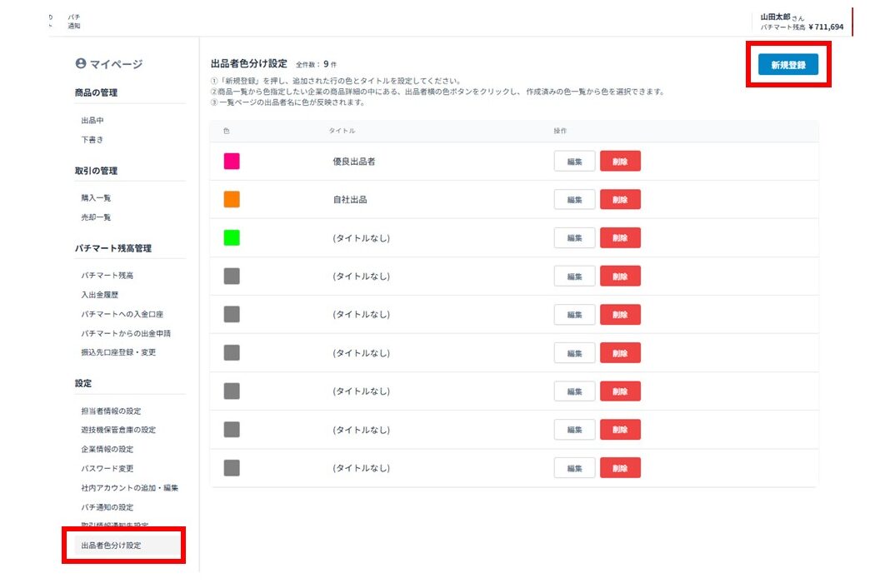Click the 新規登録 button
880x588 pixels.
(x=787, y=65)
